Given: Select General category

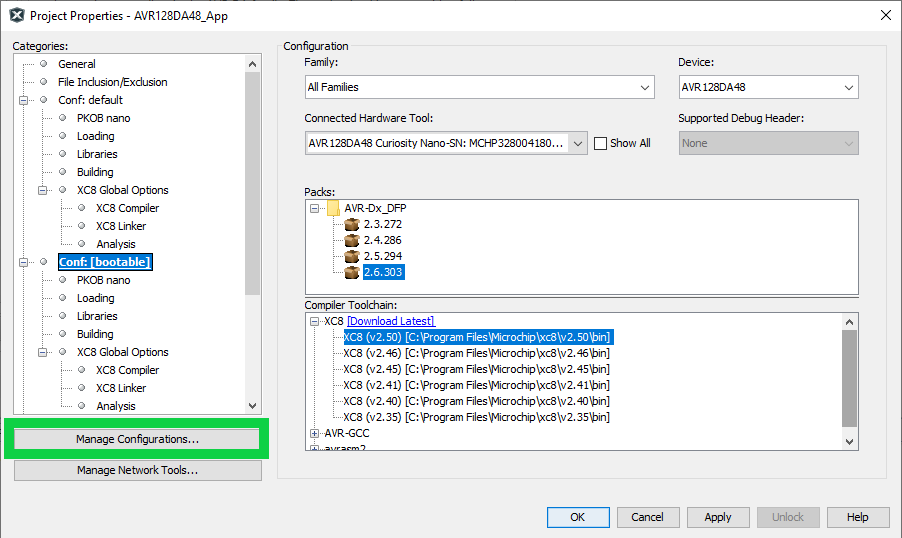Looking at the screenshot, I should tap(77, 64).
